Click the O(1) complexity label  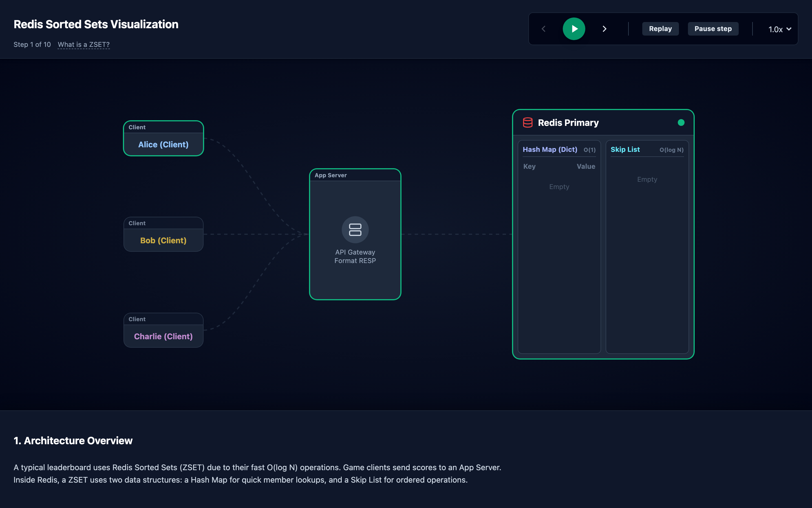click(x=590, y=150)
